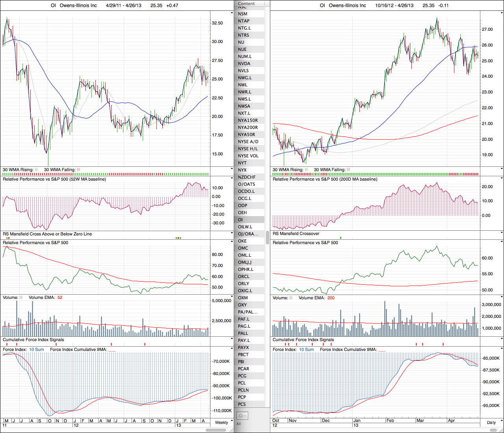Open daily Cumulative Force Index Signals panel arrow
The image size is (504, 433).
point(501,340)
